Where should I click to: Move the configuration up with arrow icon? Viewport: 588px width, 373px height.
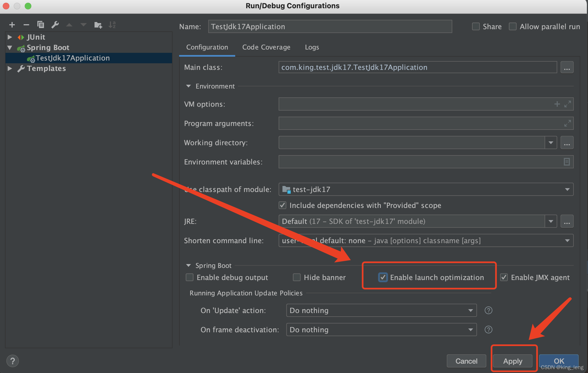tap(69, 25)
